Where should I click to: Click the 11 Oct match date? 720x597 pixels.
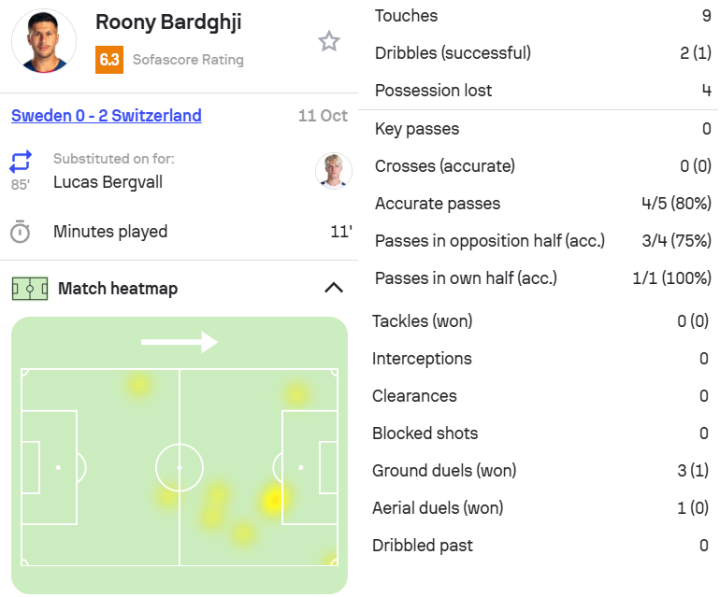click(x=322, y=116)
